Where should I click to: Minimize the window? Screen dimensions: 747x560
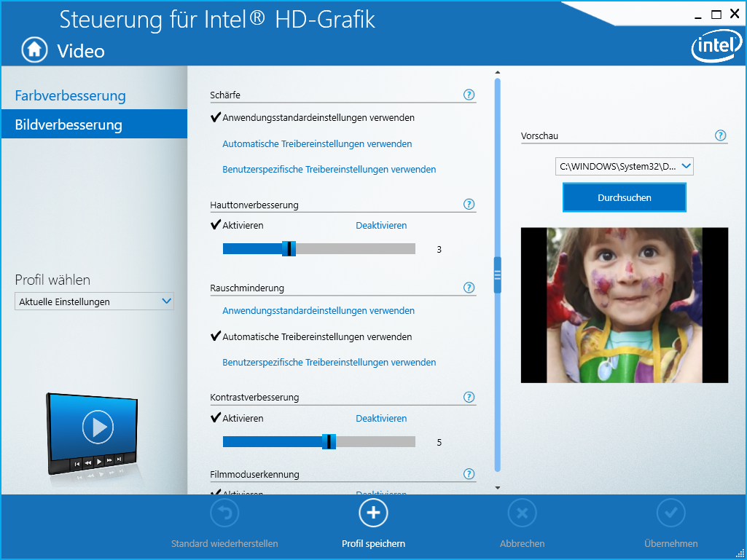pos(698,17)
